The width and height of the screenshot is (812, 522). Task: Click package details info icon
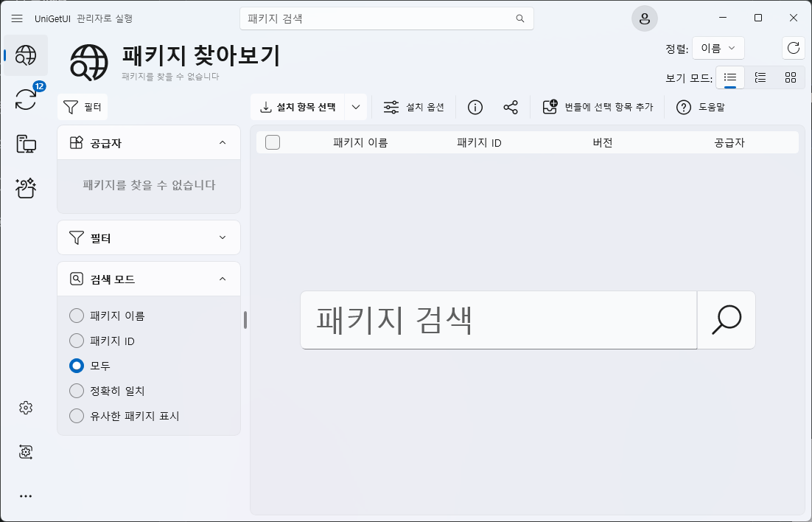[x=475, y=108]
